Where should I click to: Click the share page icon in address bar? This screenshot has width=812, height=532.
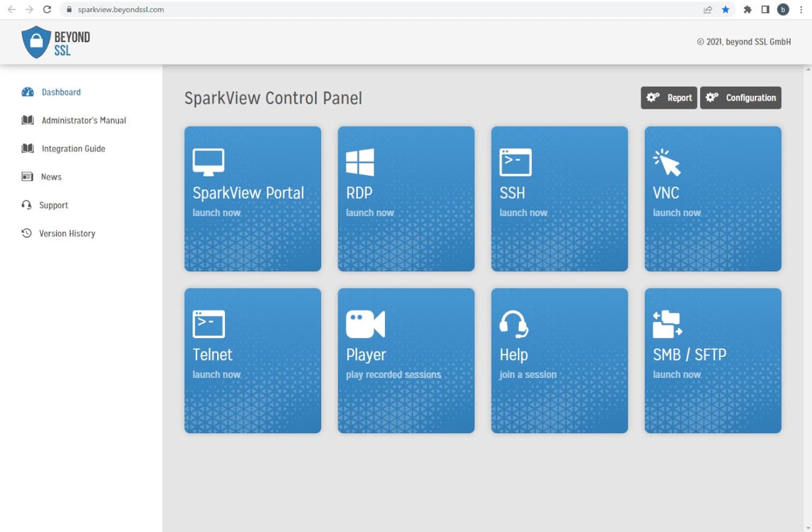click(x=708, y=10)
